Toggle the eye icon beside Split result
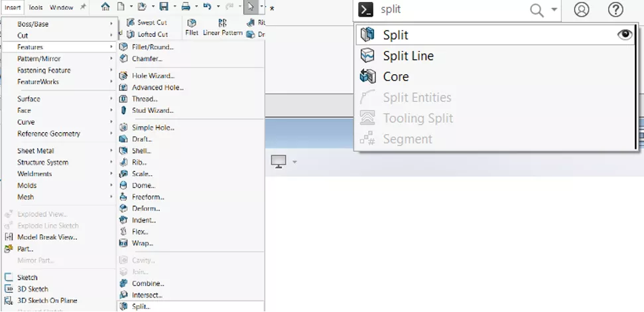The image size is (644, 312). coord(625,35)
